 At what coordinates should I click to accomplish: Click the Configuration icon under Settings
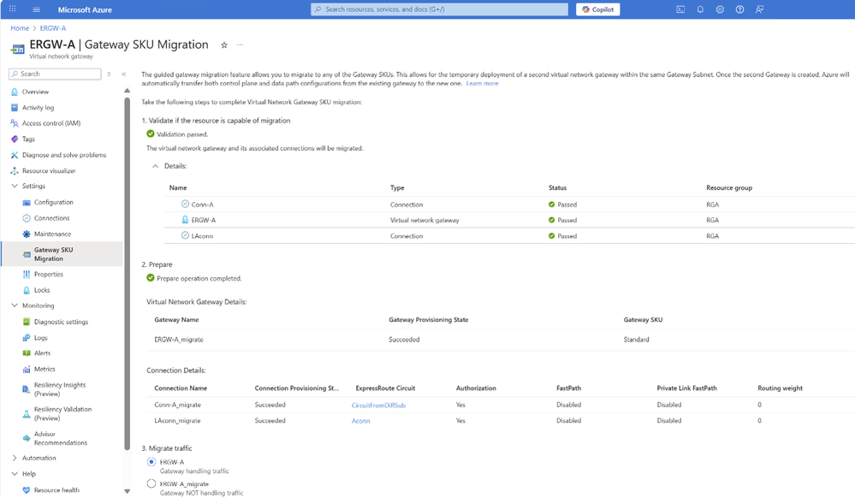tap(27, 202)
